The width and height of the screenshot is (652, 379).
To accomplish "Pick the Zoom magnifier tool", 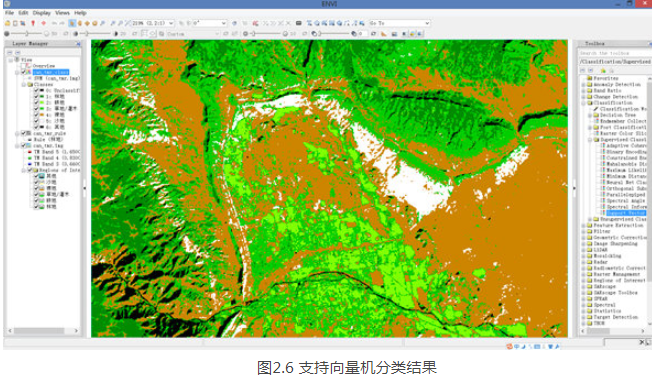I will [102, 23].
